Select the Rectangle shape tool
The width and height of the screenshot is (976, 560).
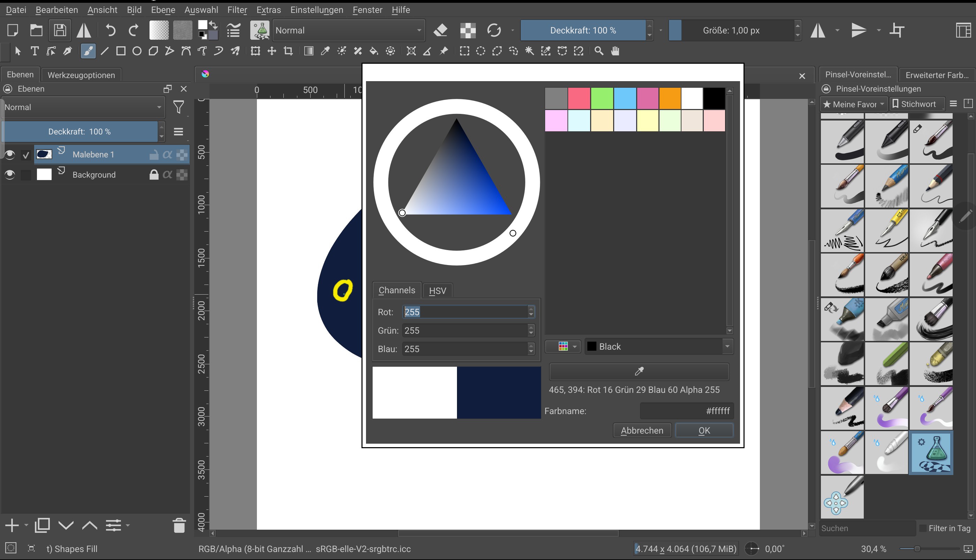[121, 51]
